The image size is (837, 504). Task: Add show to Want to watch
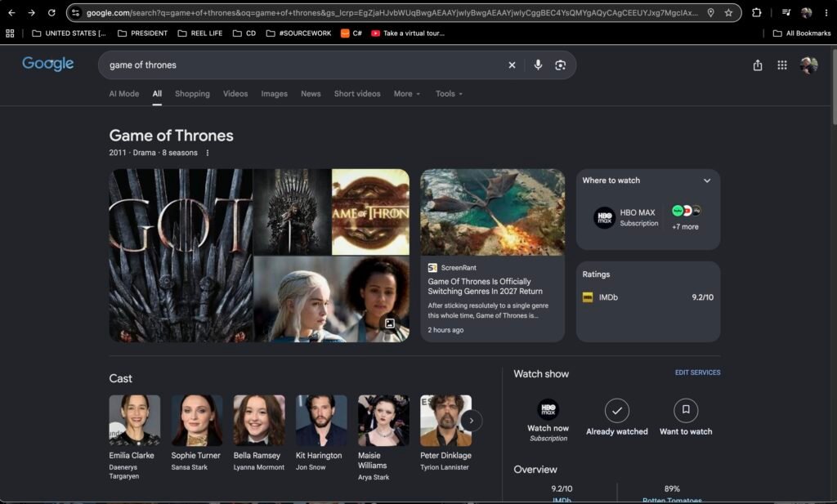click(686, 417)
